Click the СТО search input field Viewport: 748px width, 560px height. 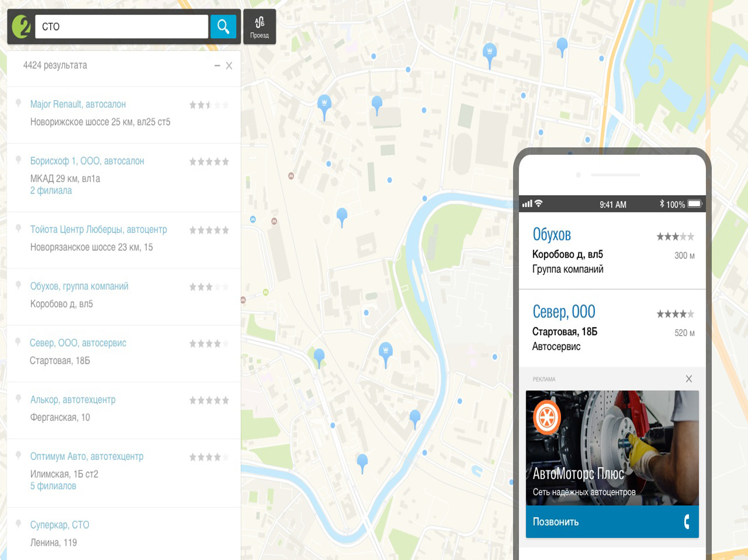121,27
